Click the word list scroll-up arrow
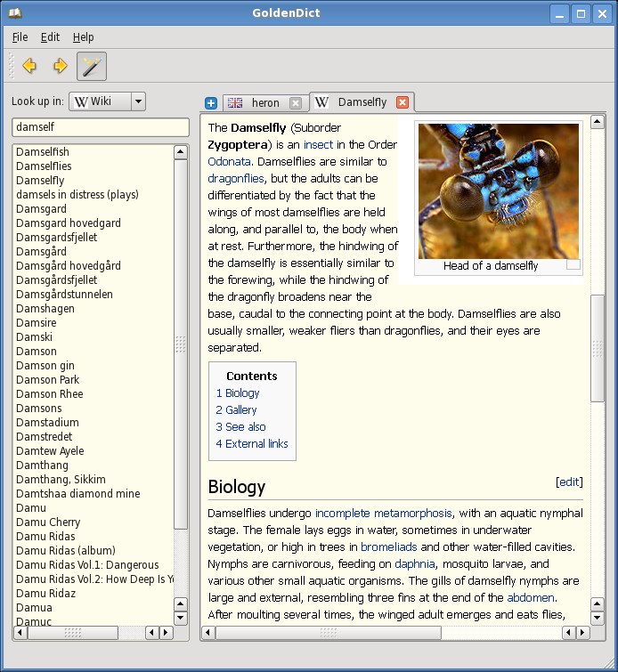The width and height of the screenshot is (618, 672). click(x=181, y=151)
